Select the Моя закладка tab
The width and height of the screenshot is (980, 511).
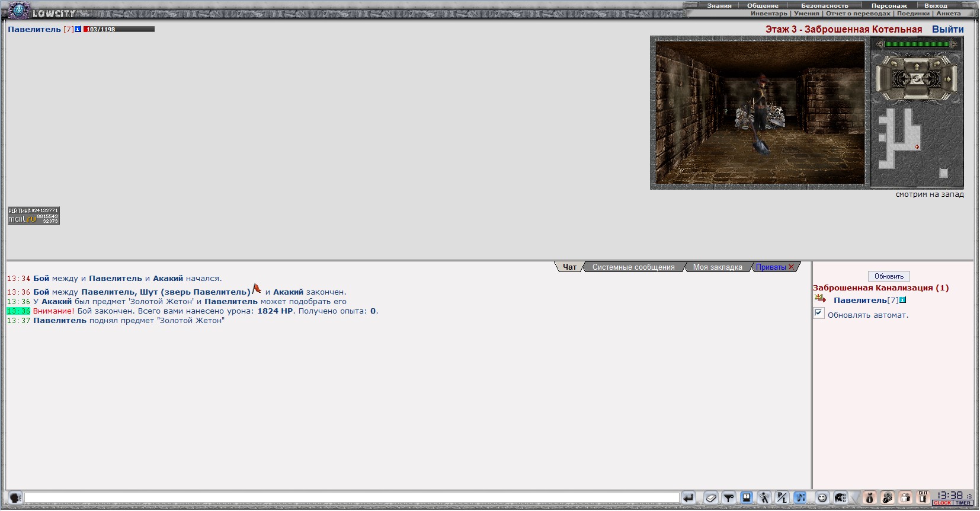[718, 267]
